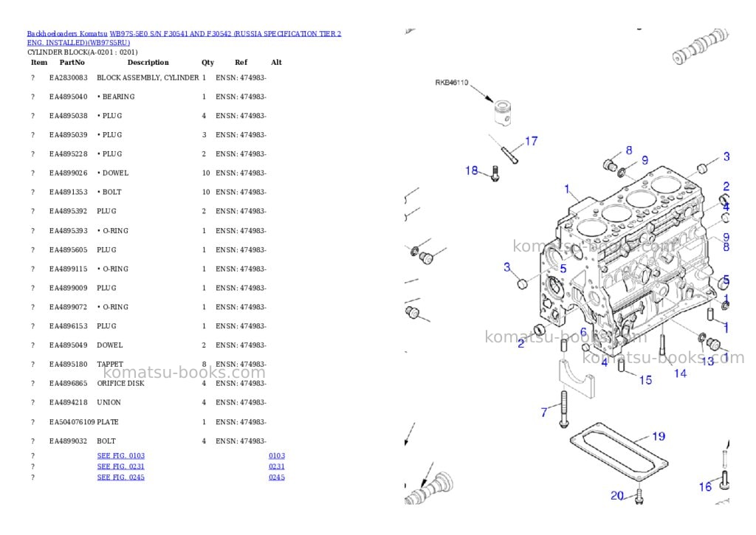Open the SEE FIG. 0103 link
Viewport: 756px width, 535px height.
[x=120, y=455]
